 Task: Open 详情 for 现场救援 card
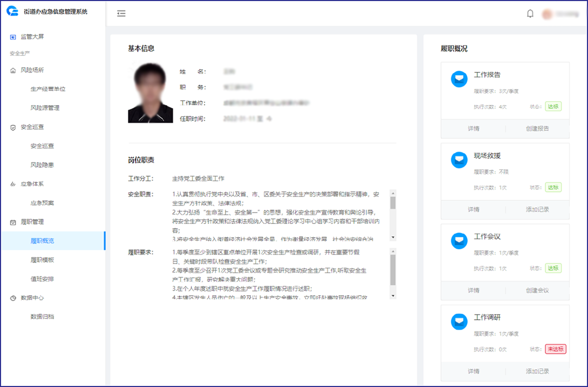473,210
